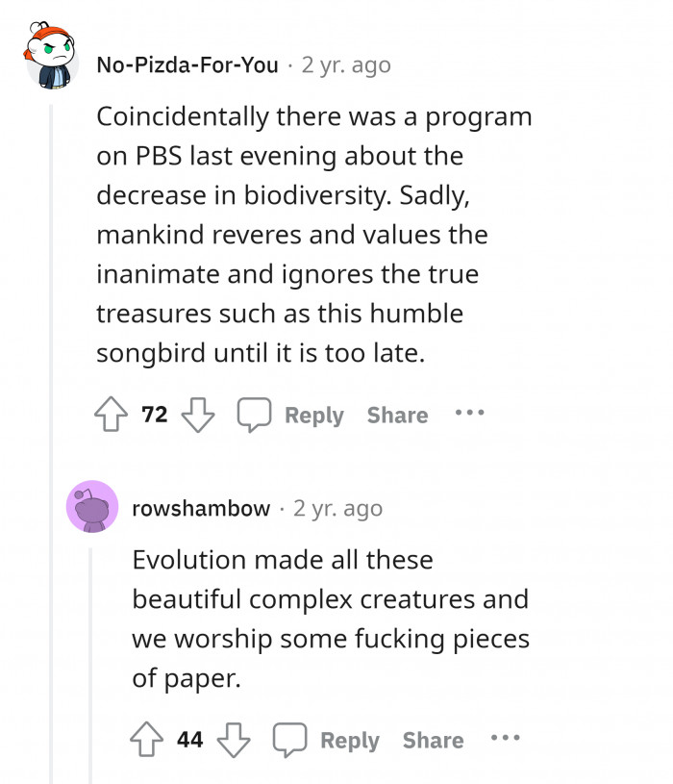This screenshot has width=673, height=784.
Task: Open the reply speech bubble on the top comment
Action: tap(253, 414)
